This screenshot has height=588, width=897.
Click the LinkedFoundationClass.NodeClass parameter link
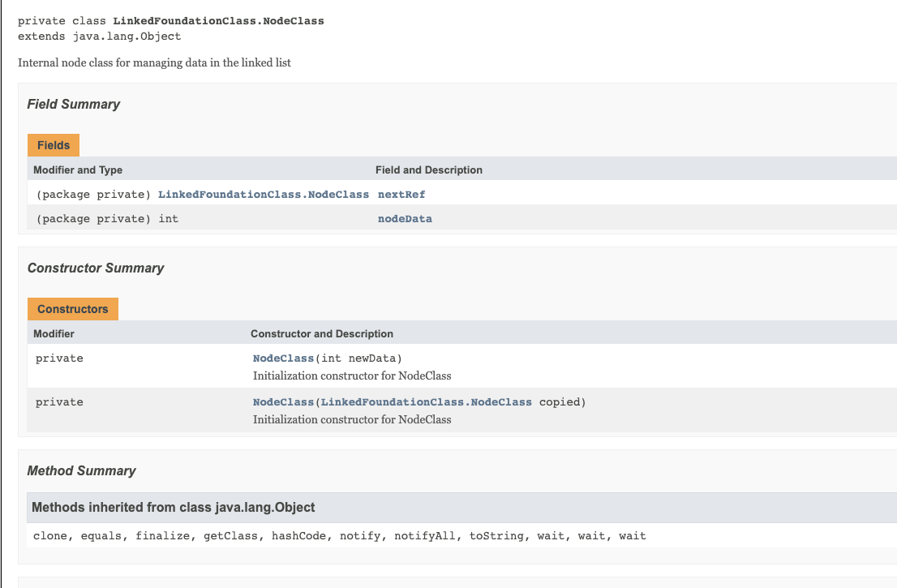pos(426,401)
